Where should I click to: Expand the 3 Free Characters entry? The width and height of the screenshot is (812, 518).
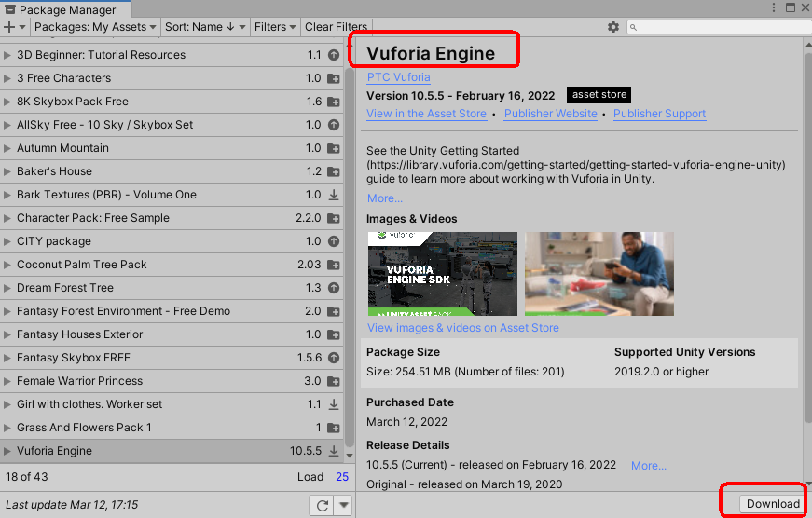coord(7,78)
